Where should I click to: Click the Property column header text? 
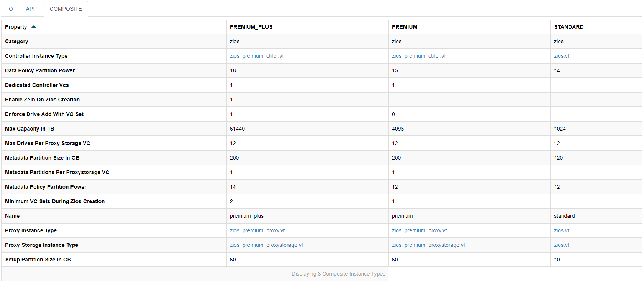[x=16, y=27]
